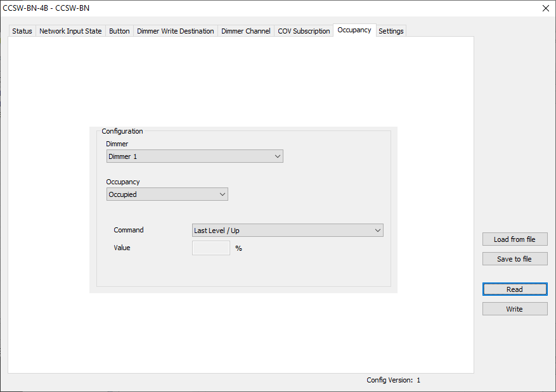This screenshot has width=556, height=392.
Task: Open the Dimmer Channel tab
Action: point(246,31)
